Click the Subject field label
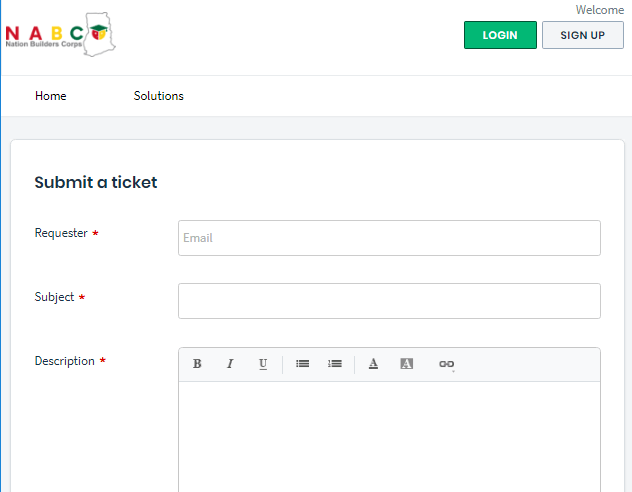Viewport: 632px width, 492px height. (55, 297)
